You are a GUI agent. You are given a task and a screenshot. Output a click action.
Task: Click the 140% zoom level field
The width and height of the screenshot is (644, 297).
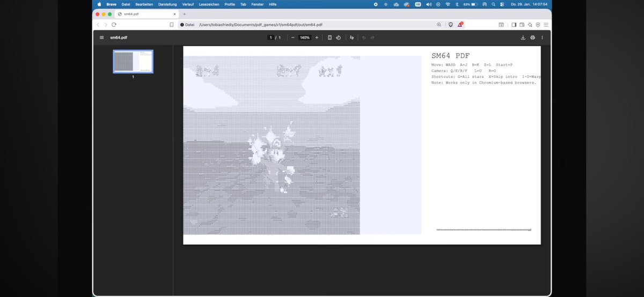pyautogui.click(x=305, y=38)
